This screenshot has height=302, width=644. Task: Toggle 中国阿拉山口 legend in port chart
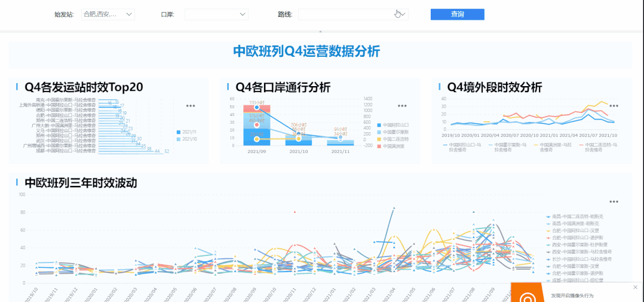392,124
